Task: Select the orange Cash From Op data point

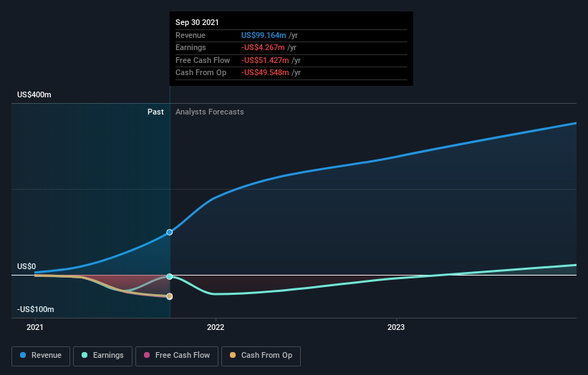Action: (x=170, y=296)
